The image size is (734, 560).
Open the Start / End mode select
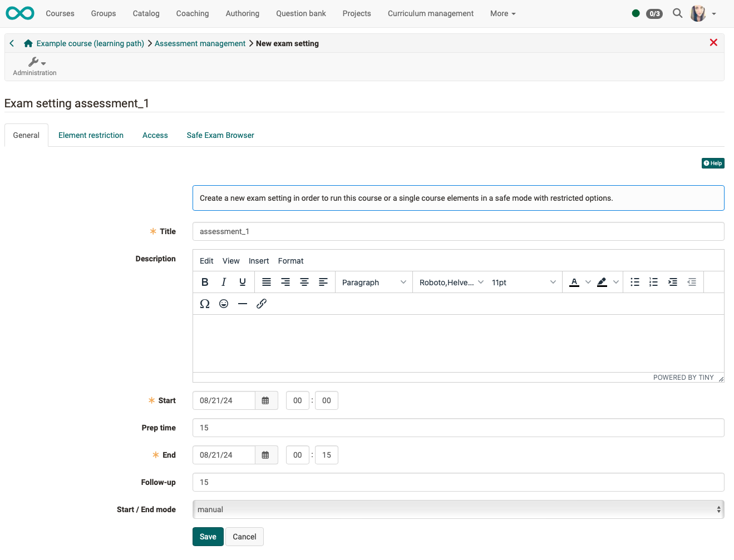pos(458,509)
